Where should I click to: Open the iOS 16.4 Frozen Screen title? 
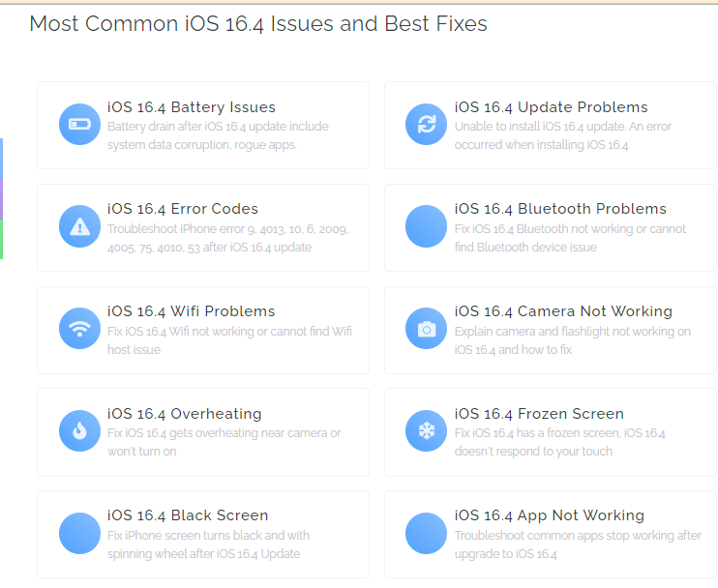[539, 414]
